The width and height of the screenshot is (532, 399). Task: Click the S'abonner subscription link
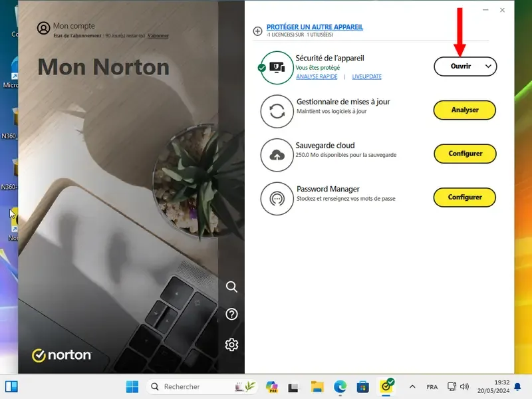click(158, 36)
